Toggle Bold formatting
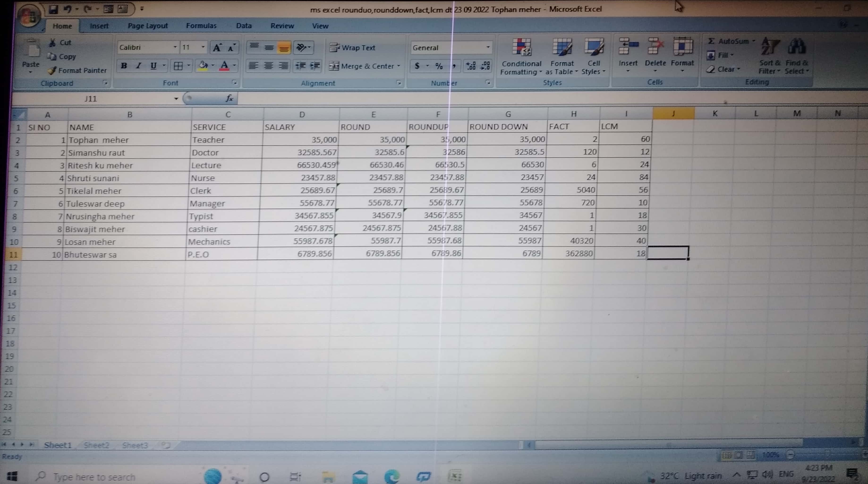The image size is (868, 484). tap(124, 66)
